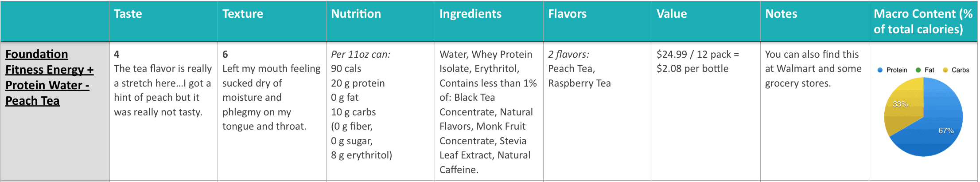Click the $24.99 / 12 pack price text
980x182 pixels.
pos(698,54)
